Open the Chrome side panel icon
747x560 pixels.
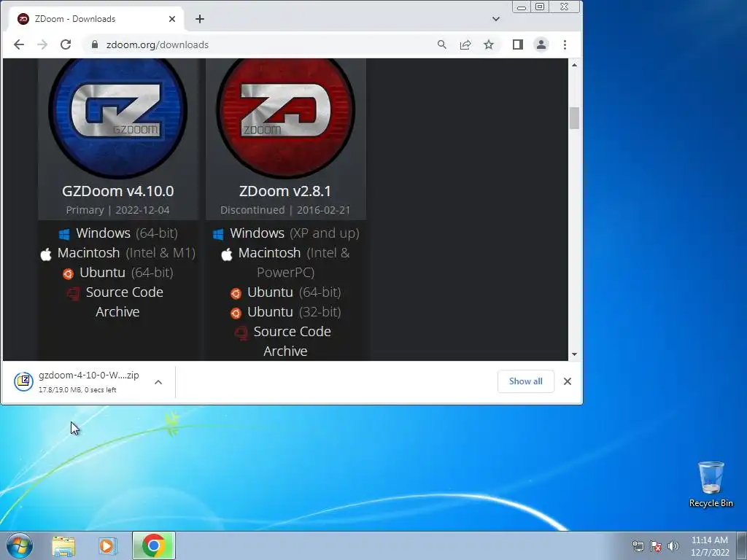point(518,44)
